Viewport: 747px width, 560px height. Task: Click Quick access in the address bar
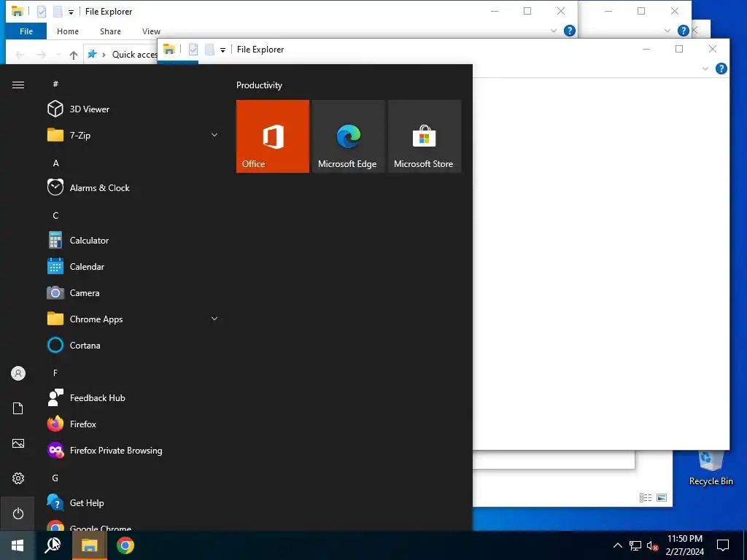point(134,55)
